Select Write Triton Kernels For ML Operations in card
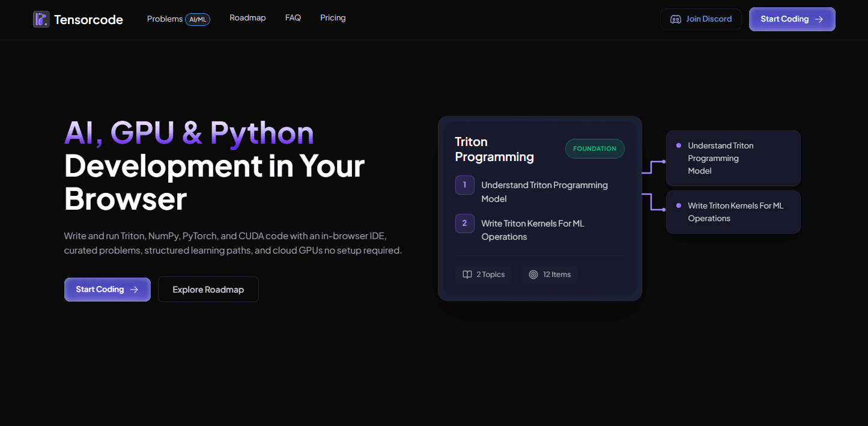Screen dimensions: 868x426 click(533, 230)
